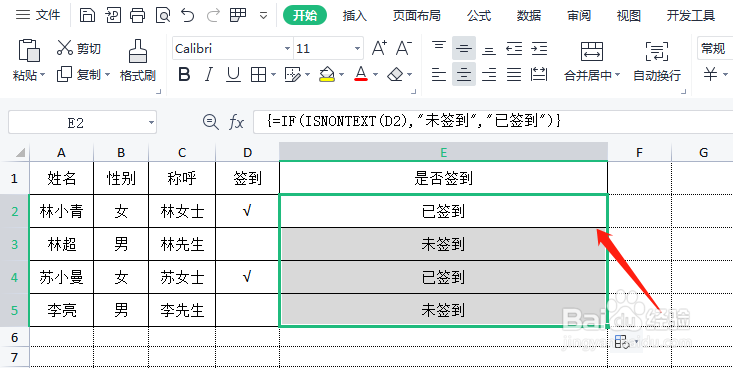Open font size 11 dropdown
The width and height of the screenshot is (733, 368).
click(x=357, y=49)
